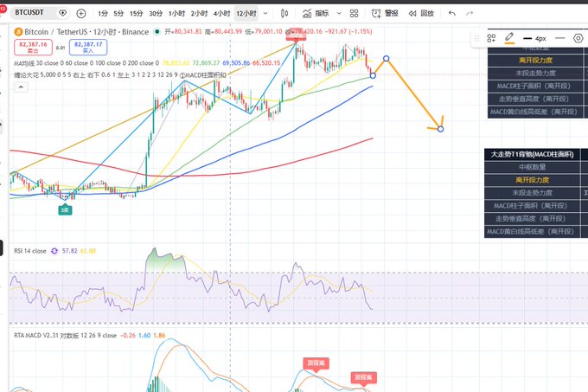
Task: Click MACD黄白线高低差（离开段）in upper table
Action: pos(535,112)
